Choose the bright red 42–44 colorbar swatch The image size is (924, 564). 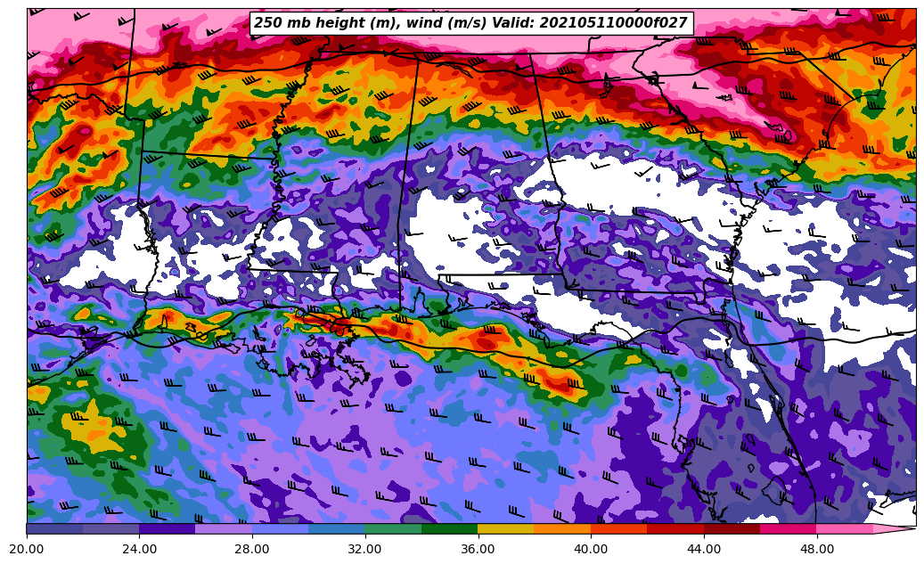(675, 529)
